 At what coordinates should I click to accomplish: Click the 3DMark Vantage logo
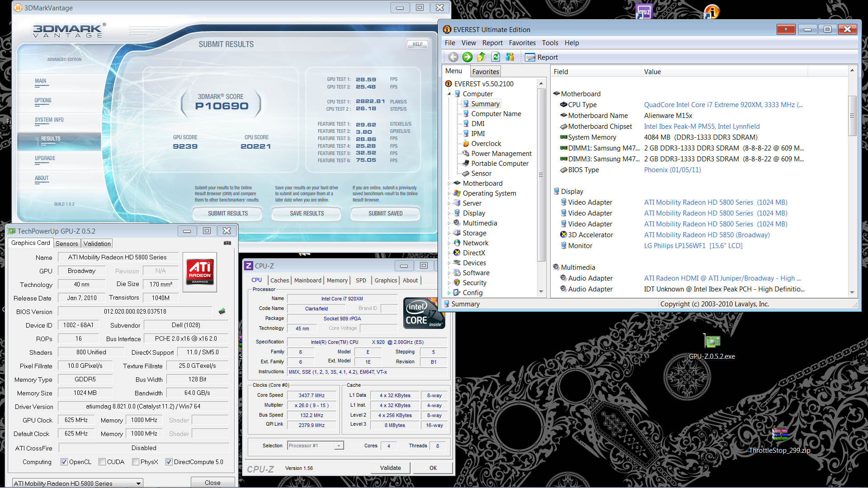(69, 31)
